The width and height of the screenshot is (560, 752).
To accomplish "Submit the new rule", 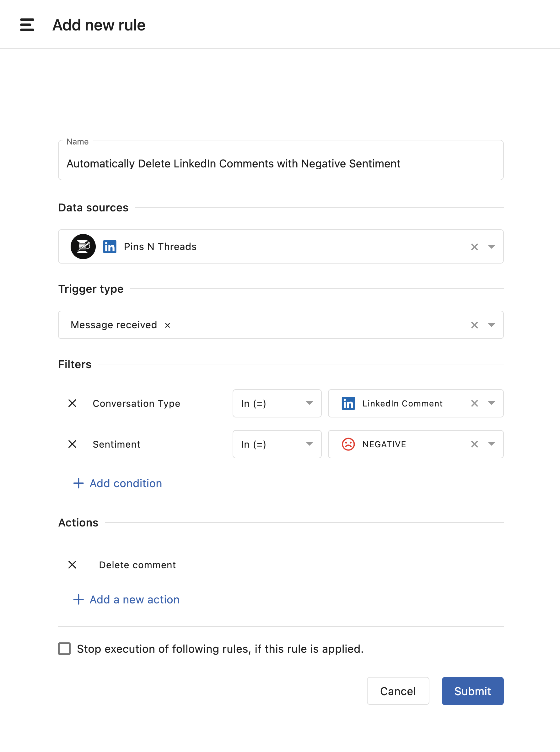I will click(x=472, y=691).
